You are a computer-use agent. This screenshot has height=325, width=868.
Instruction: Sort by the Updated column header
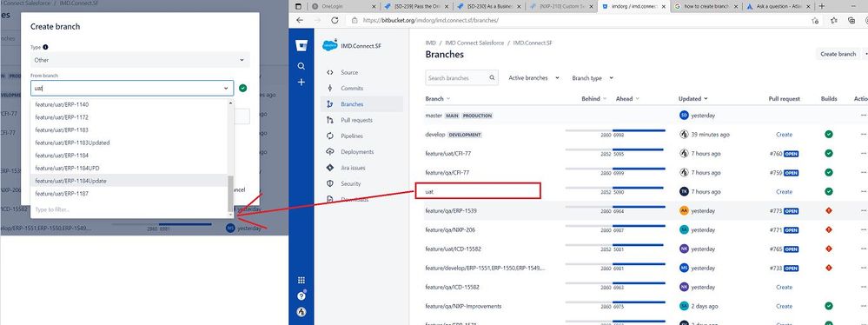(x=693, y=98)
